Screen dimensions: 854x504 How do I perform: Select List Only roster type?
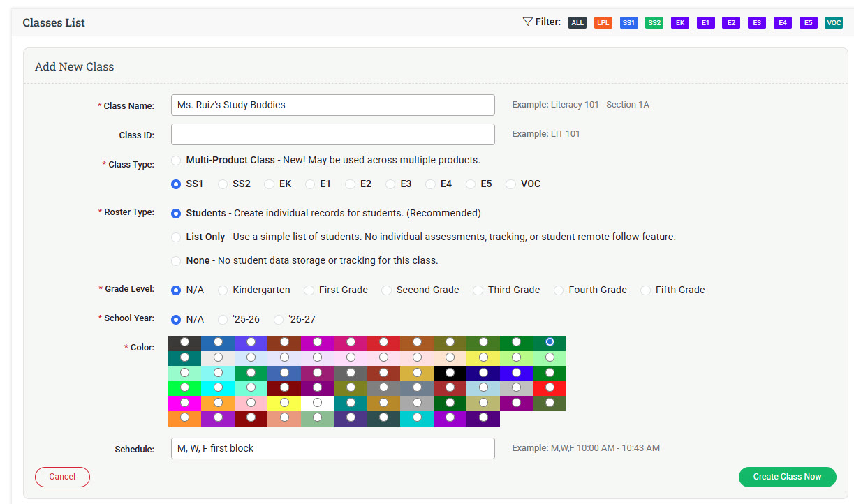click(176, 236)
